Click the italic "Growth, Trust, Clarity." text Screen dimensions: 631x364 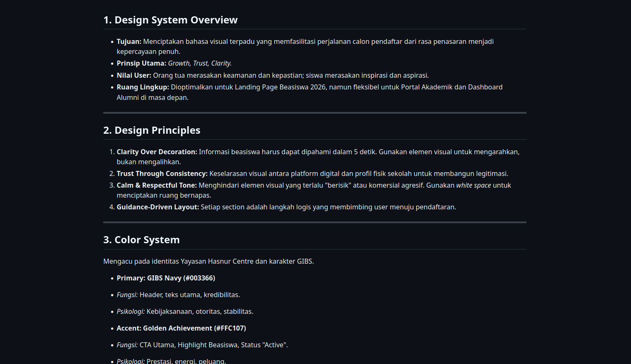200,64
